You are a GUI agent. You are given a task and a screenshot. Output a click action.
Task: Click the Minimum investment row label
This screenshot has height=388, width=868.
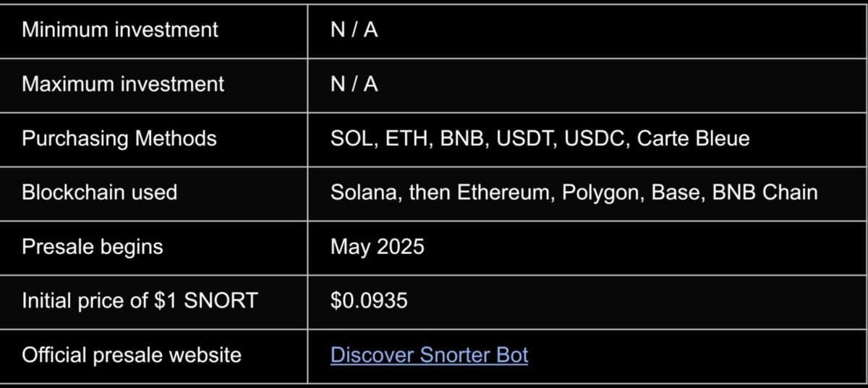(x=120, y=30)
